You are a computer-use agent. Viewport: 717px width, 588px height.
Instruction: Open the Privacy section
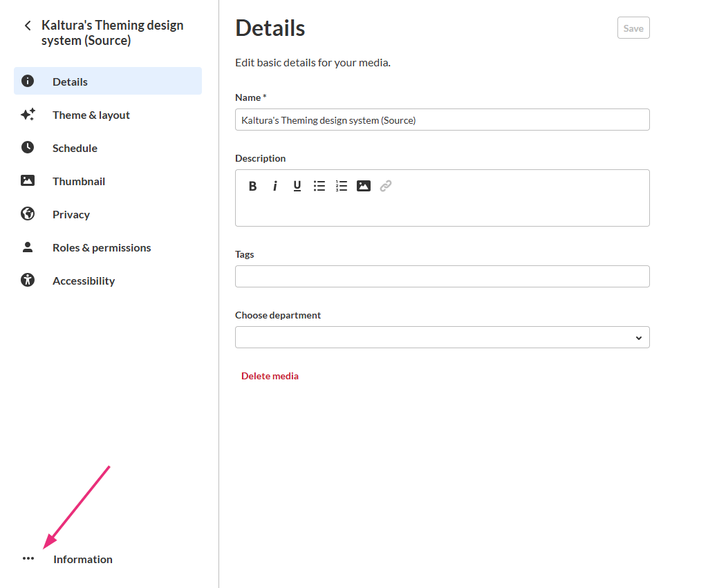coord(108,214)
